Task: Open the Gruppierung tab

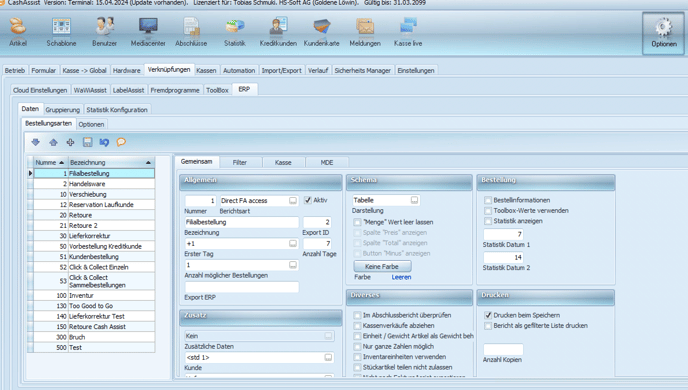Action: (x=63, y=110)
